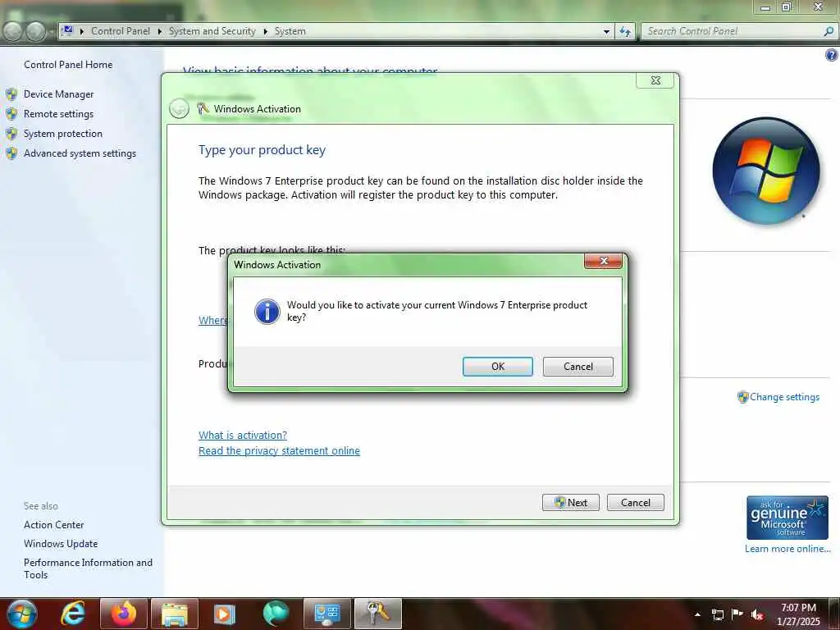Expand the arrow after Control Panel breadcrumb
This screenshot has height=630, width=840.
pyautogui.click(x=160, y=32)
